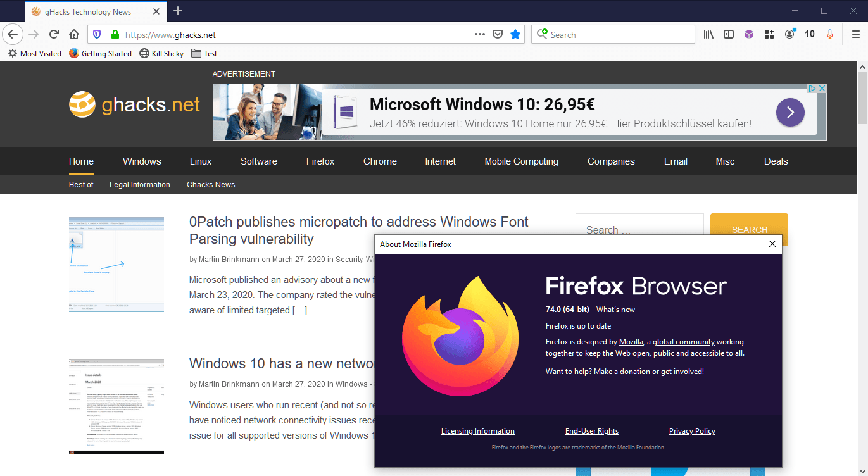Go back using the Firefox back arrow
Image resolution: width=868 pixels, height=476 pixels.
click(x=13, y=34)
